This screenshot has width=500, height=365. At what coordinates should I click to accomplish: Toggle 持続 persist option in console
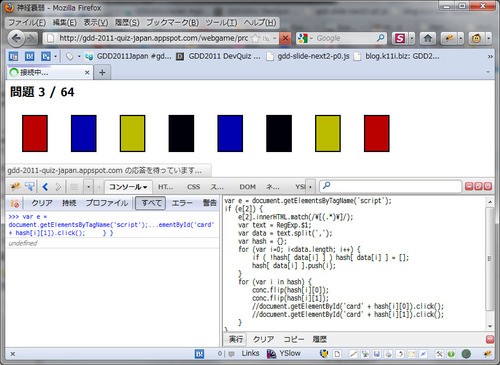pos(69,203)
